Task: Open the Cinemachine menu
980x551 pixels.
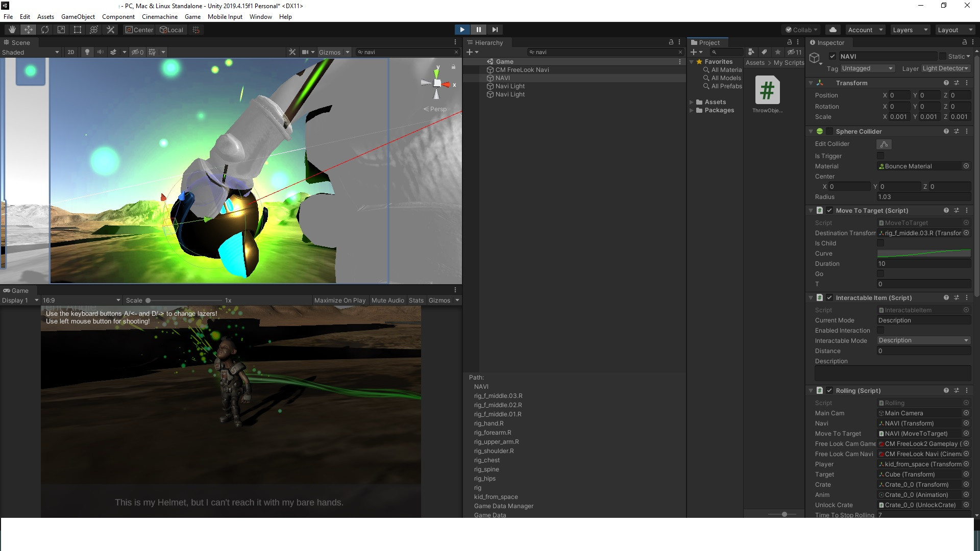Action: tap(160, 16)
